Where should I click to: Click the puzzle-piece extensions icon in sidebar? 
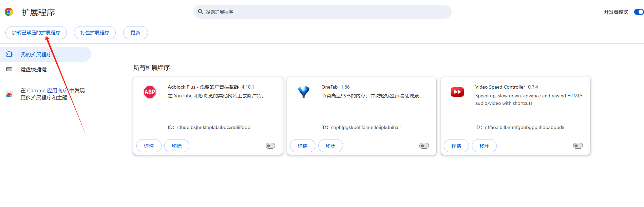click(10, 54)
